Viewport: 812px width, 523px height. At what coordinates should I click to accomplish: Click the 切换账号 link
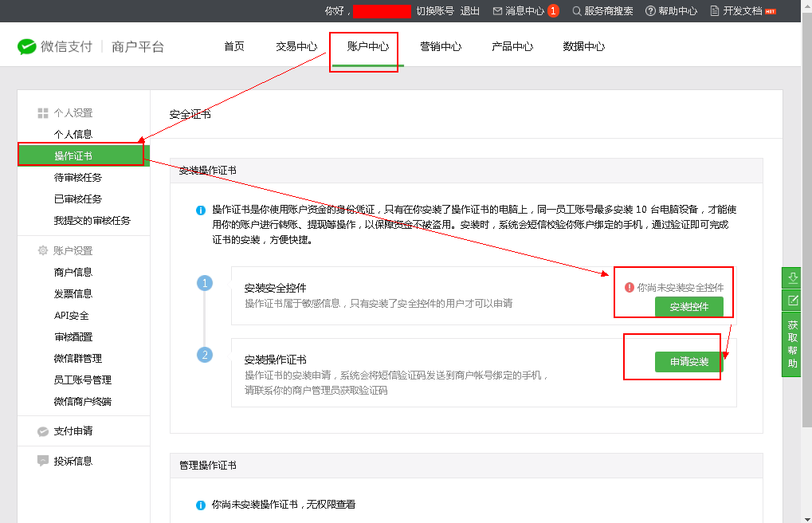click(x=435, y=11)
